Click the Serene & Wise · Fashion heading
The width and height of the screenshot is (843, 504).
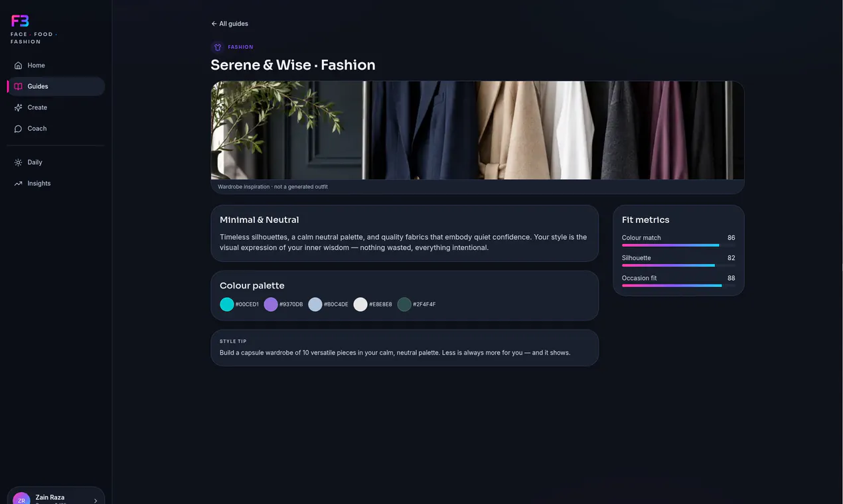point(293,65)
